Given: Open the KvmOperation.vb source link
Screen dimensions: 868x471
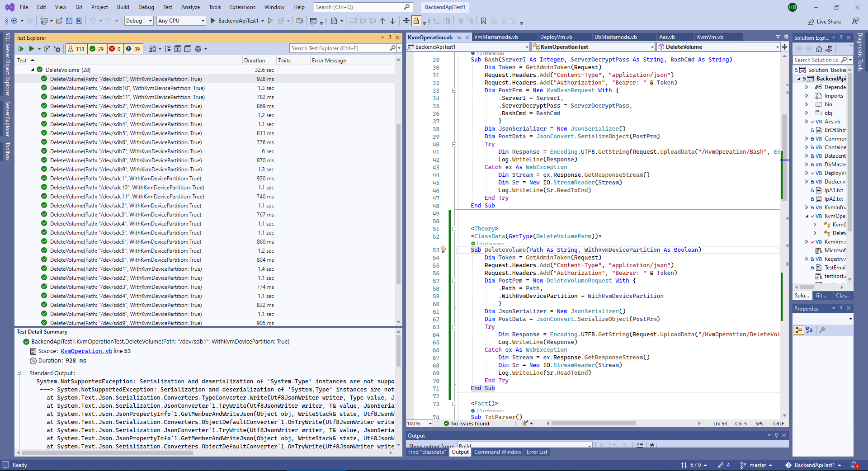Looking at the screenshot, I should pyautogui.click(x=86, y=351).
